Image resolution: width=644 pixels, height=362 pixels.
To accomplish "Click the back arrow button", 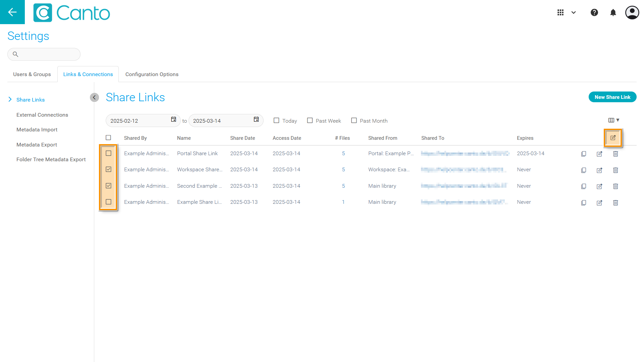I will tap(12, 12).
